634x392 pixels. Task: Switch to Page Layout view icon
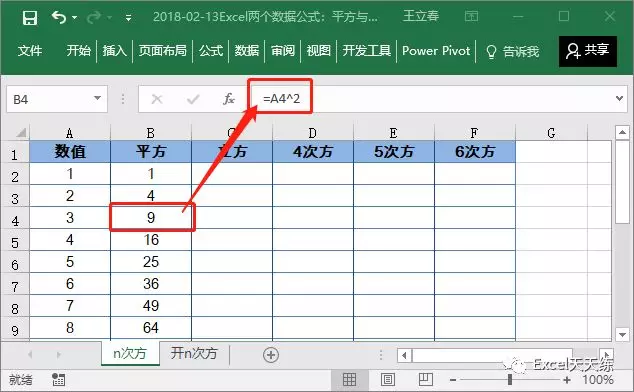pyautogui.click(x=387, y=379)
